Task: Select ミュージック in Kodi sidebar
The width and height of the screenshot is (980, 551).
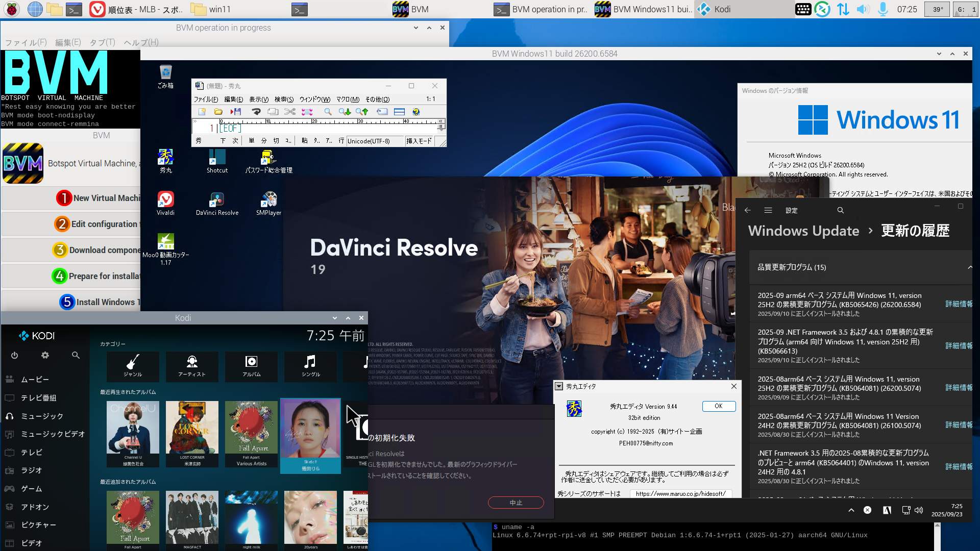Action: coord(42,416)
